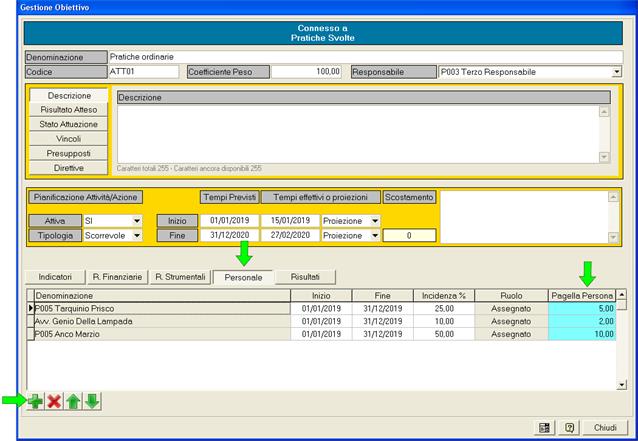
Task: Switch to the Risultato Atteso tab
Action: click(x=68, y=110)
